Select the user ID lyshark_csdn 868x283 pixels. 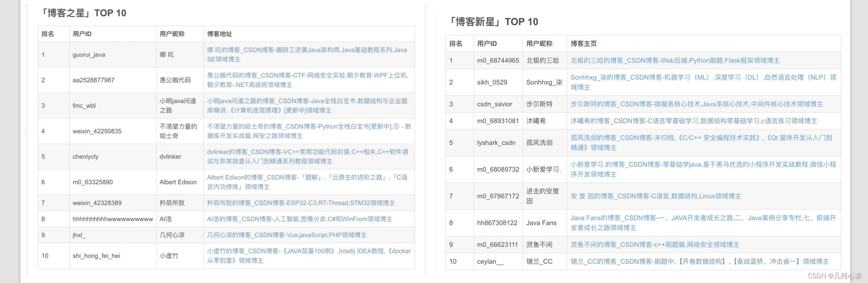(496, 143)
